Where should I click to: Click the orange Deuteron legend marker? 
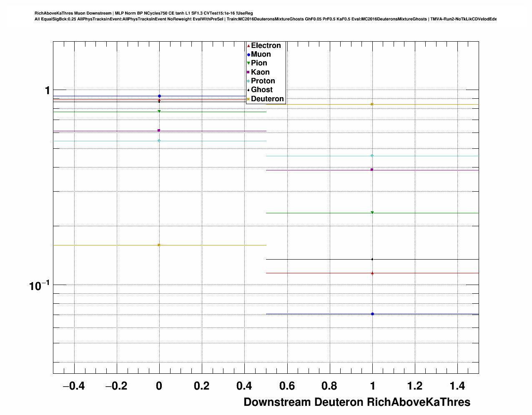[x=248, y=99]
